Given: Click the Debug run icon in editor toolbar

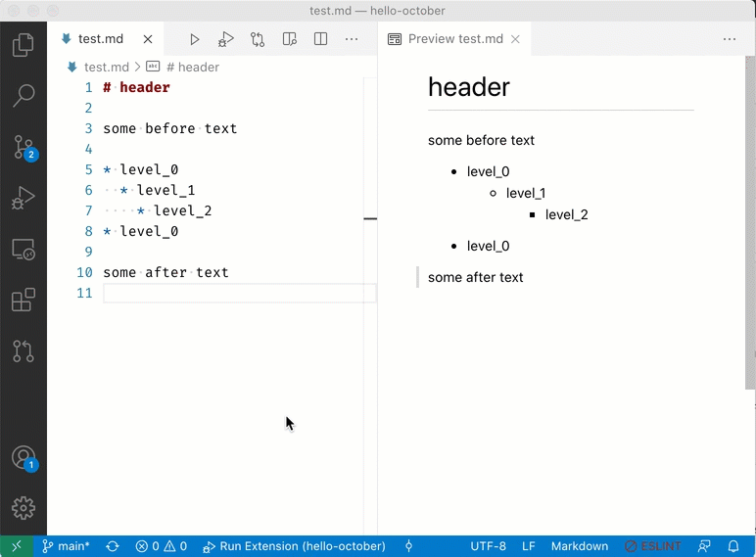Looking at the screenshot, I should pyautogui.click(x=225, y=39).
